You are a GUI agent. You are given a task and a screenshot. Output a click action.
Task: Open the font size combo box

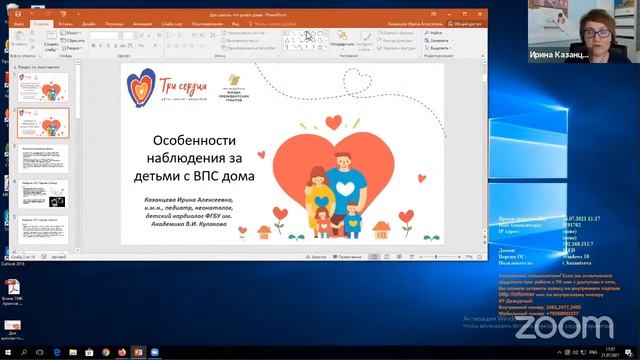click(128, 36)
